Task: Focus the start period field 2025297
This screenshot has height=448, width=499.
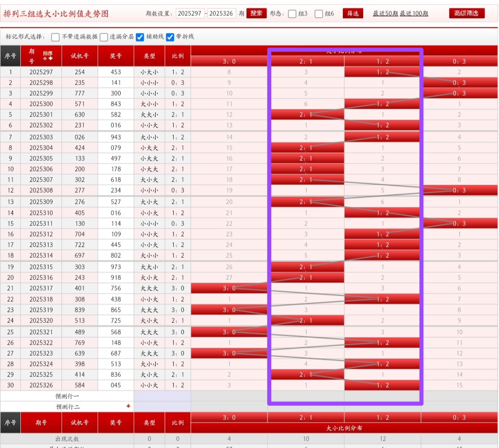Action: [x=190, y=13]
